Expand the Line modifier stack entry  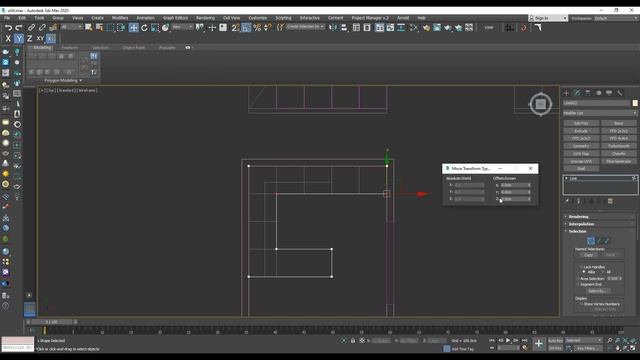coord(567,178)
